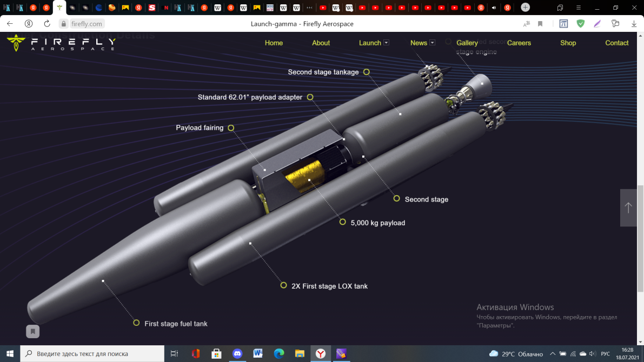Expand the Launch menu dropdown arrow

387,43
